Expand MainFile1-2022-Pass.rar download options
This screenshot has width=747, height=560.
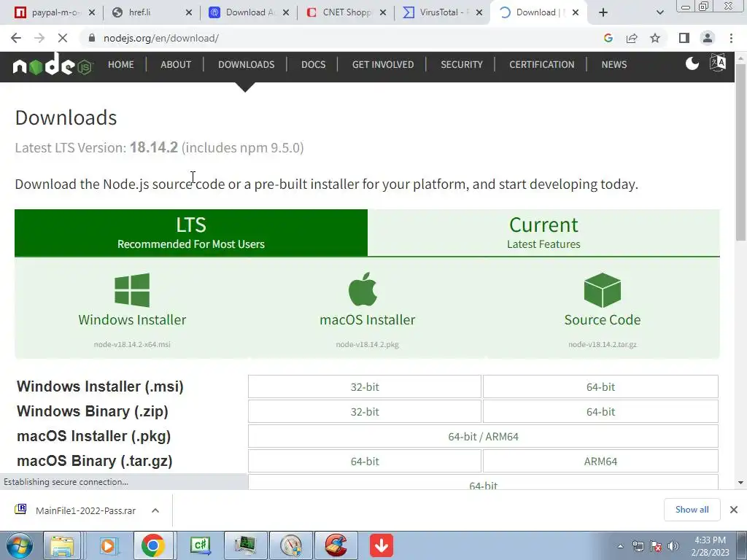[x=155, y=510]
